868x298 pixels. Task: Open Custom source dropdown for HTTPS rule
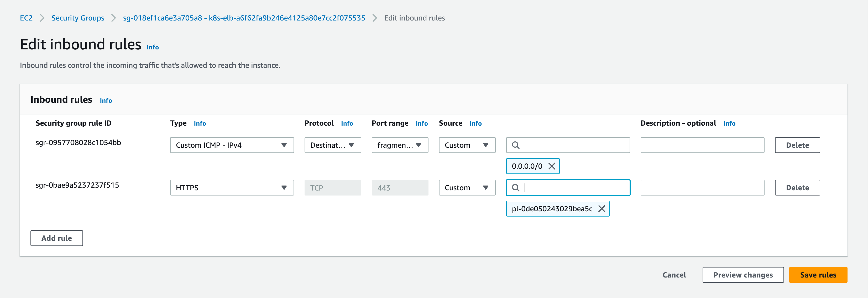(467, 187)
